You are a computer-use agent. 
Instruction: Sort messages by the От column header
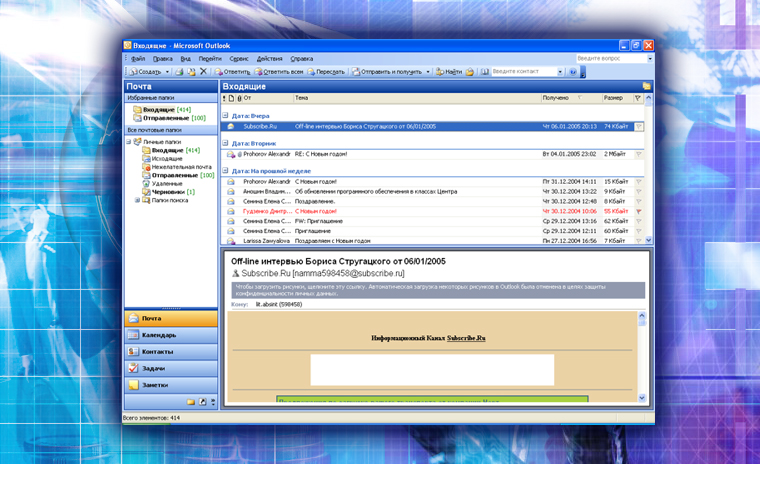(x=268, y=98)
